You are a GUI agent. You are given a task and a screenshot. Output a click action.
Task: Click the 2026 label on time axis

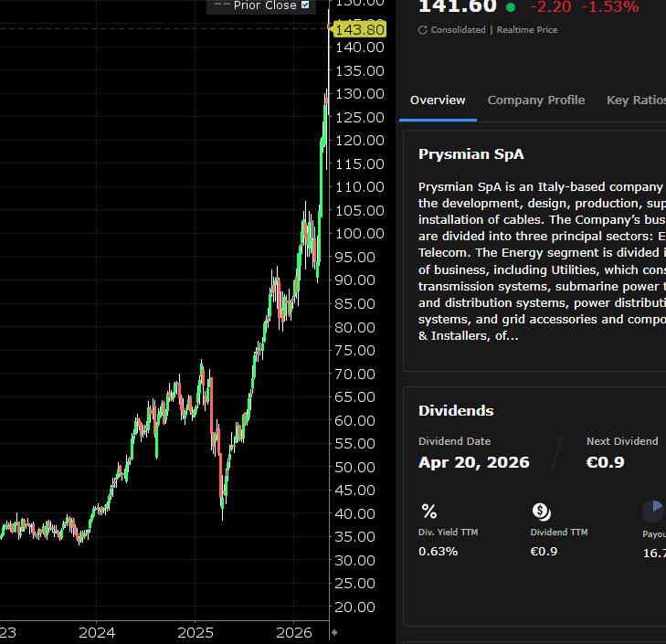[294, 633]
